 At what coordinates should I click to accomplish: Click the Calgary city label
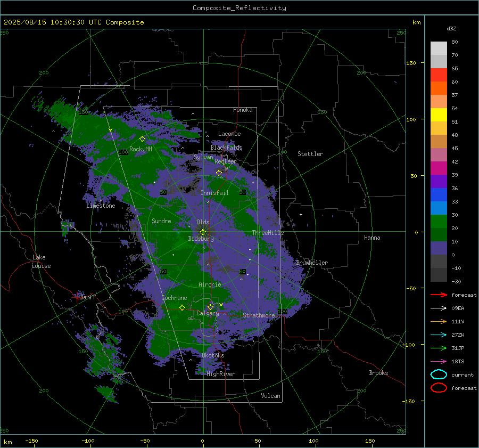[x=208, y=313]
